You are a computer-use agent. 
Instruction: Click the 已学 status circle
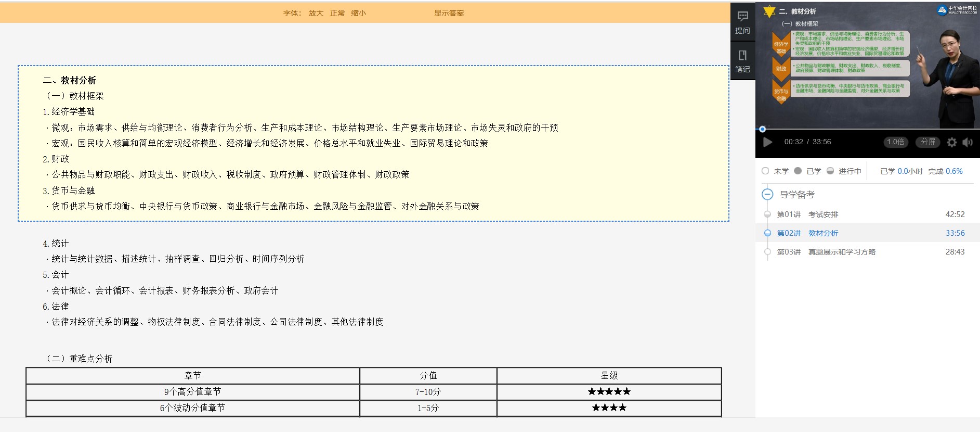(x=798, y=171)
